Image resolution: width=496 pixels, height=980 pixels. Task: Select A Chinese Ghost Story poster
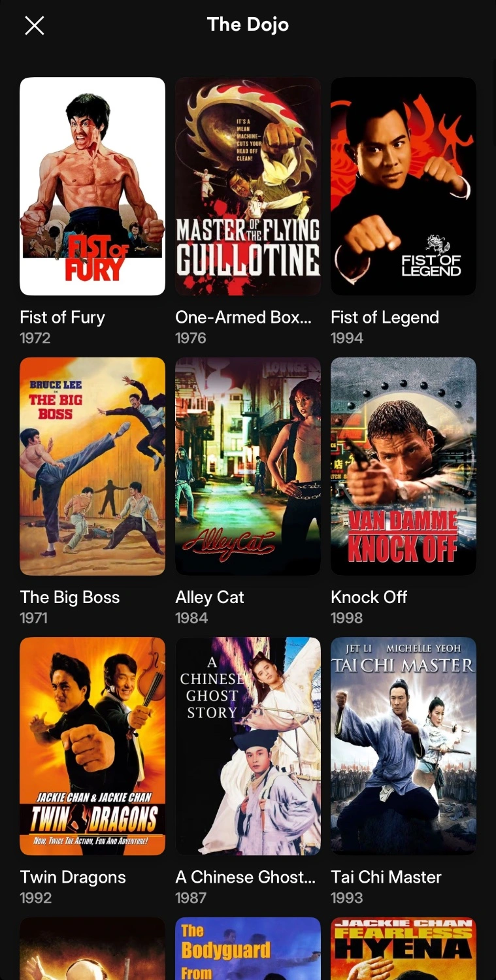click(x=248, y=746)
